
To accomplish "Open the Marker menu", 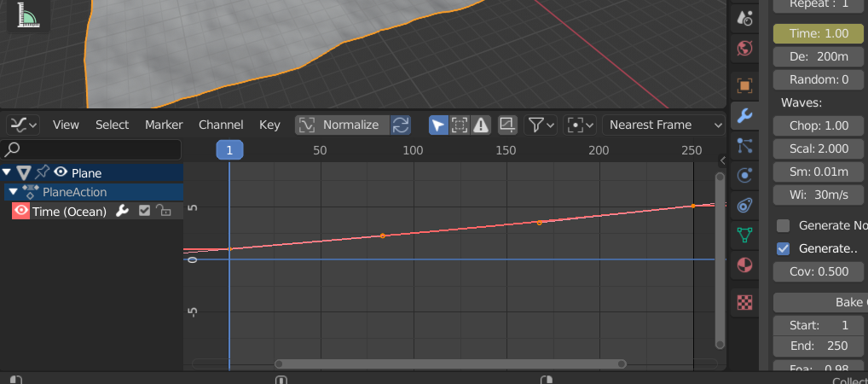I will coord(164,125).
